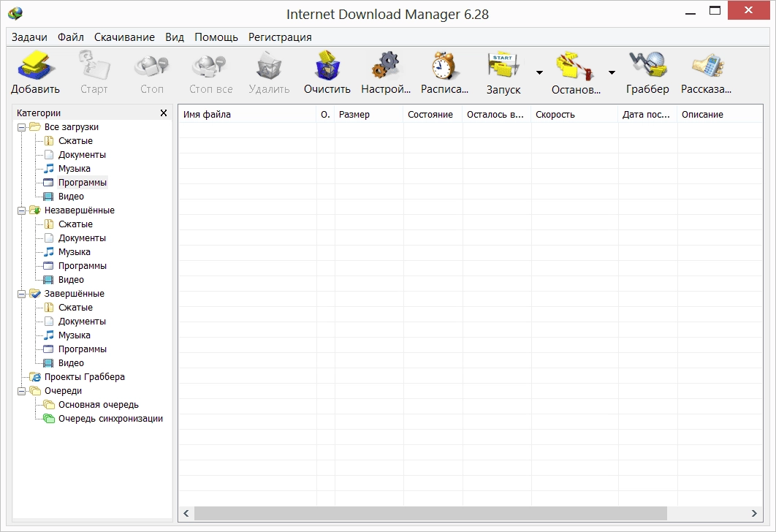776x532 pixels.
Task: Select Видео under Все загрузки
Action: (x=71, y=197)
